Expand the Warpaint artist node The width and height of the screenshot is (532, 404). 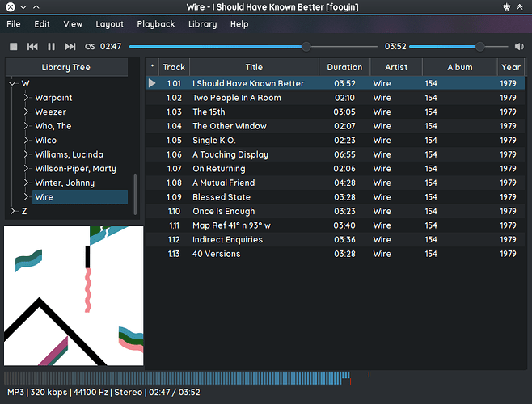coord(26,97)
